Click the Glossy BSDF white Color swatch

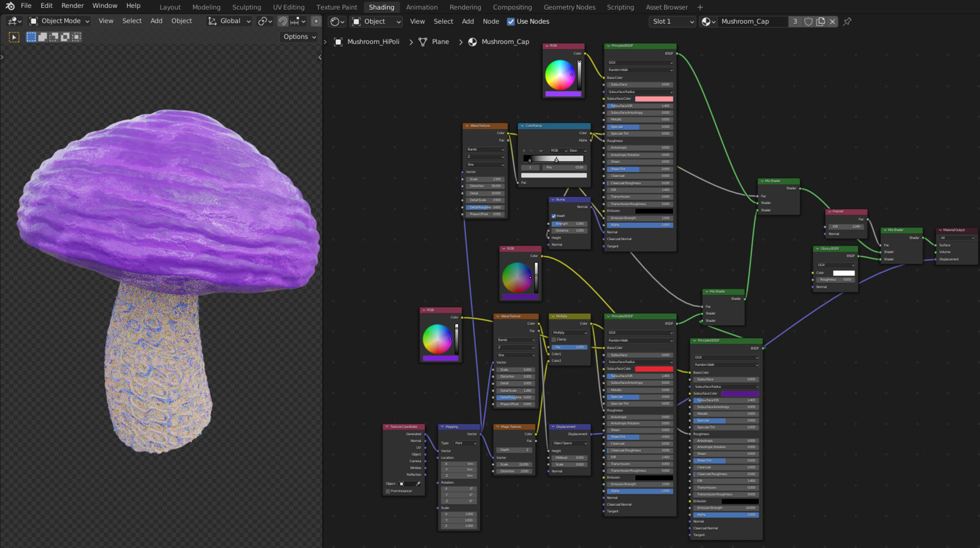pos(843,273)
